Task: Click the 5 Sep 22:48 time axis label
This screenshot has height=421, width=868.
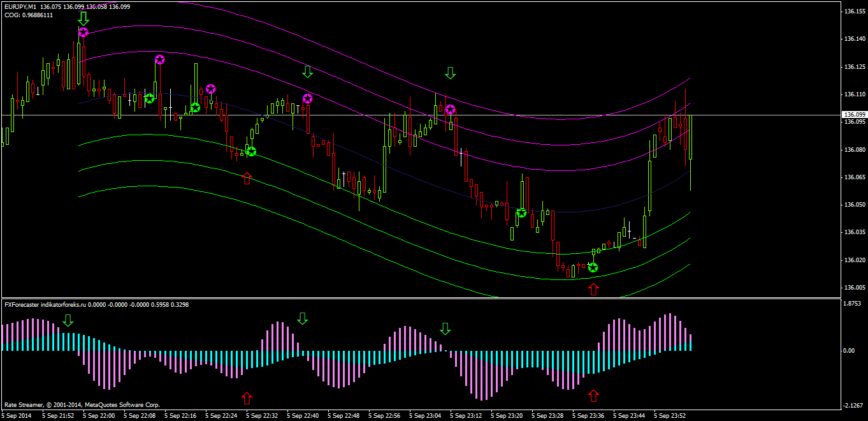Action: (343, 415)
